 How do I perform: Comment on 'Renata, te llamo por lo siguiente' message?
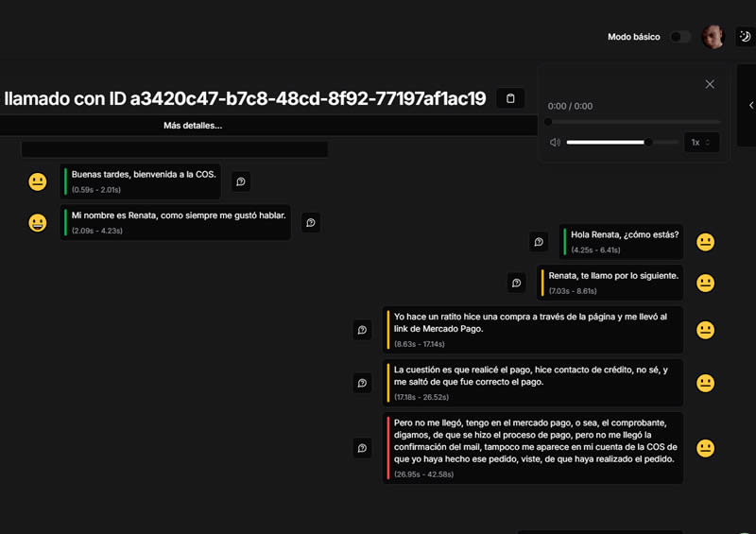pyautogui.click(x=517, y=283)
